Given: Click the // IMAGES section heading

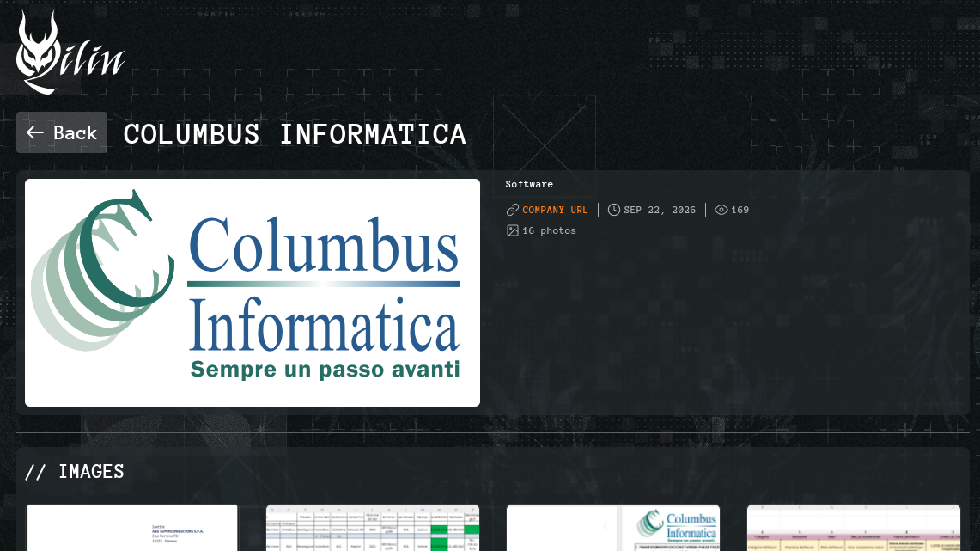Looking at the screenshot, I should tap(75, 472).
